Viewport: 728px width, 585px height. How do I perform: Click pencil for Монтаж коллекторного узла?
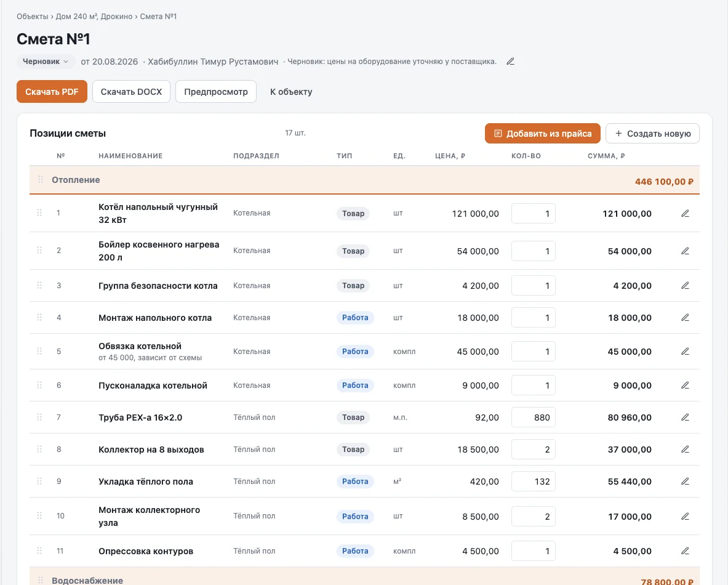coord(685,516)
